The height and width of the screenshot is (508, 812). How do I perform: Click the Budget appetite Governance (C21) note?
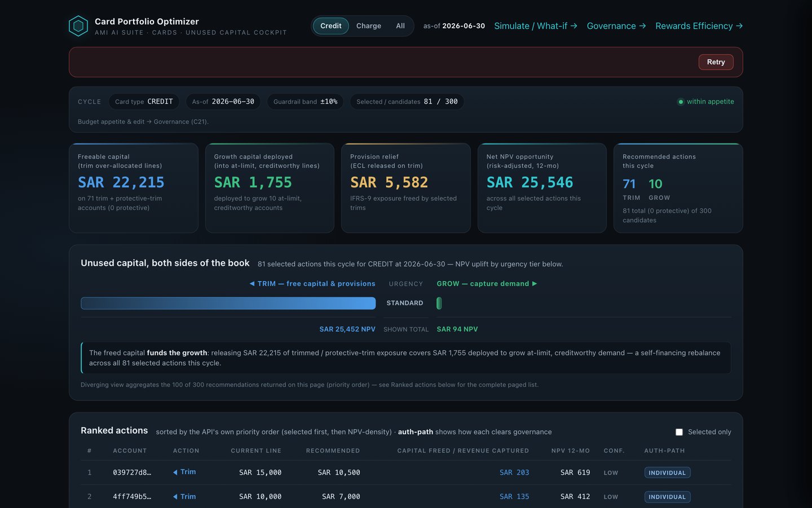coord(143,121)
